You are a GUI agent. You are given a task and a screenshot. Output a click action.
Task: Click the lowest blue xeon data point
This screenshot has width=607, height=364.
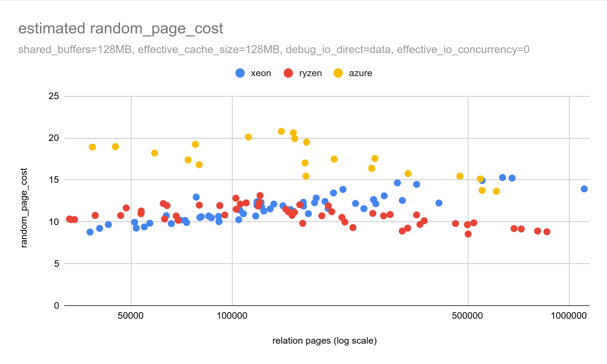click(x=90, y=232)
